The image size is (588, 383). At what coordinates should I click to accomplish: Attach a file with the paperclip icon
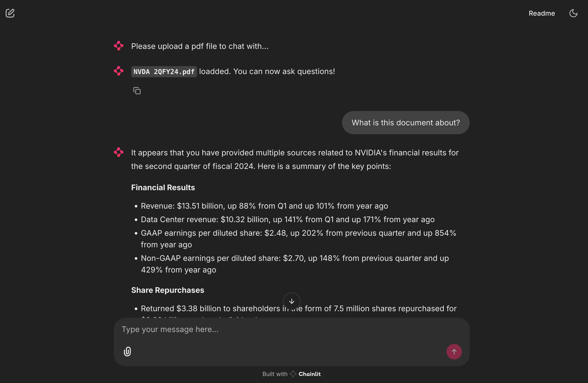[x=127, y=351]
